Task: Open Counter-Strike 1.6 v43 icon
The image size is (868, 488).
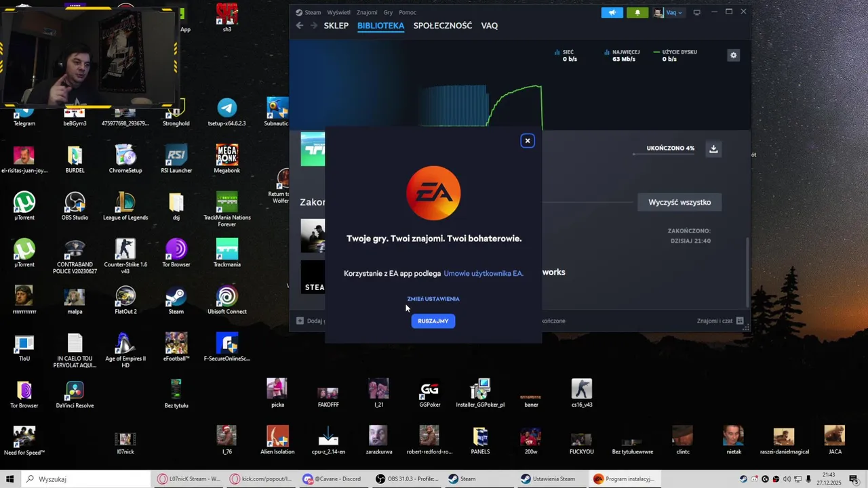Action: tap(125, 256)
